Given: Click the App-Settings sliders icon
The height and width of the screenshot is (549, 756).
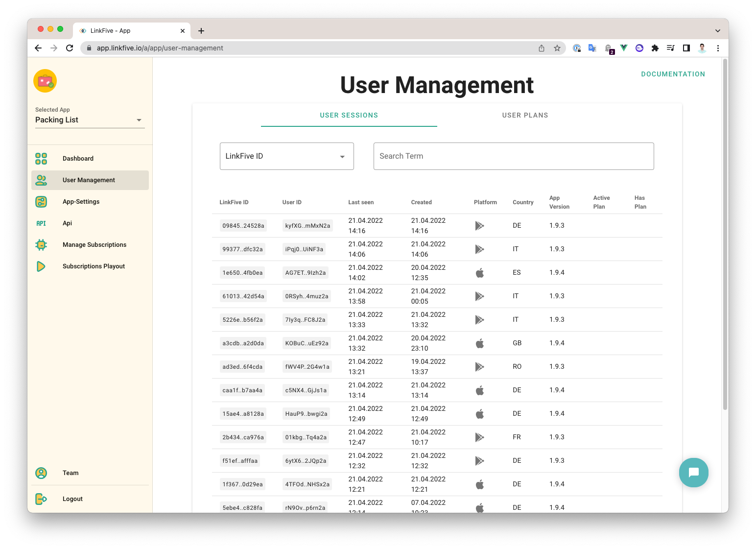Looking at the screenshot, I should [41, 202].
